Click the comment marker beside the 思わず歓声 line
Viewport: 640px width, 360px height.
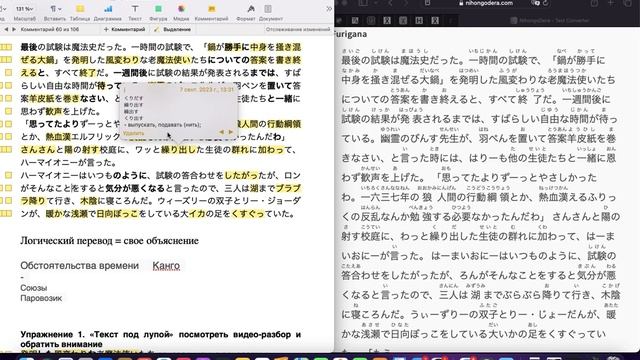[x=8, y=111]
